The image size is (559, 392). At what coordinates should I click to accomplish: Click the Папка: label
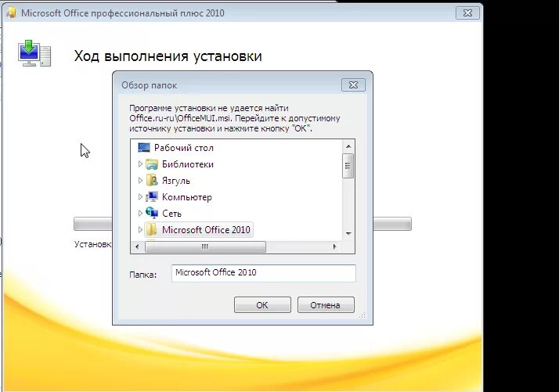pyautogui.click(x=142, y=275)
